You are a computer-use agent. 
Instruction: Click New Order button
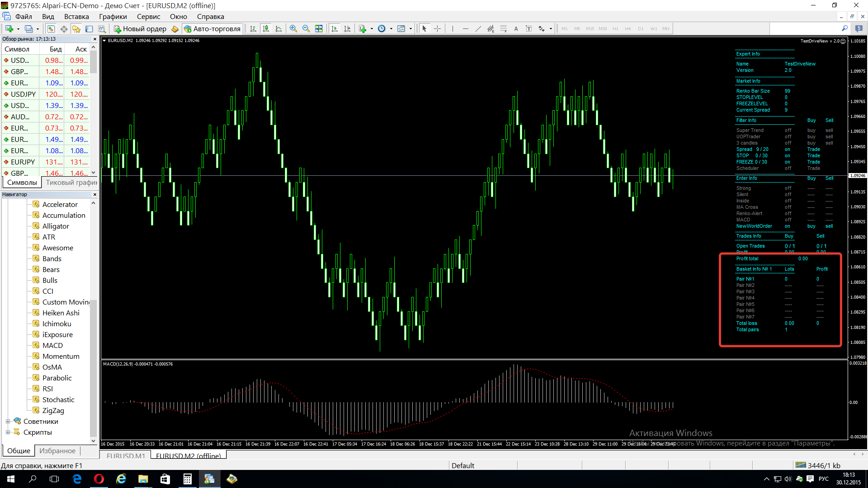pos(140,28)
